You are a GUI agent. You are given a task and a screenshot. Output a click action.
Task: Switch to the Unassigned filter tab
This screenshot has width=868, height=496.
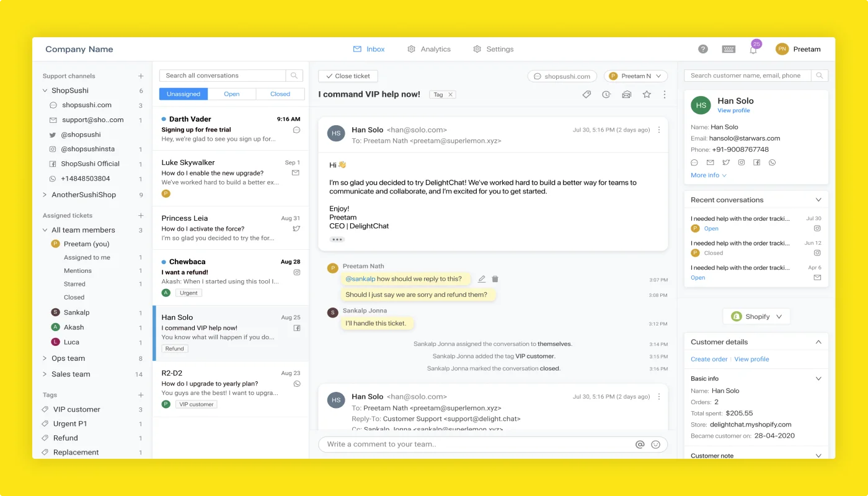pyautogui.click(x=183, y=93)
